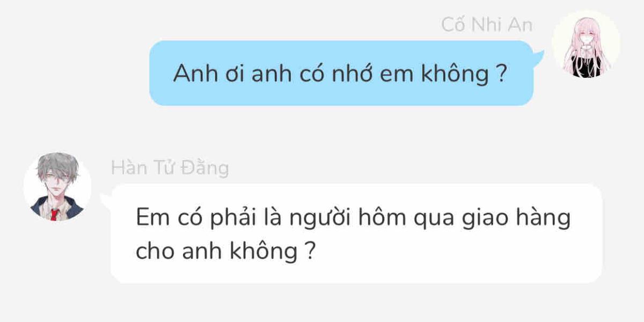Image resolution: width=644 pixels, height=322 pixels.
Task: Click the words 'hôm qua' in the reply message
Action: coord(408,220)
